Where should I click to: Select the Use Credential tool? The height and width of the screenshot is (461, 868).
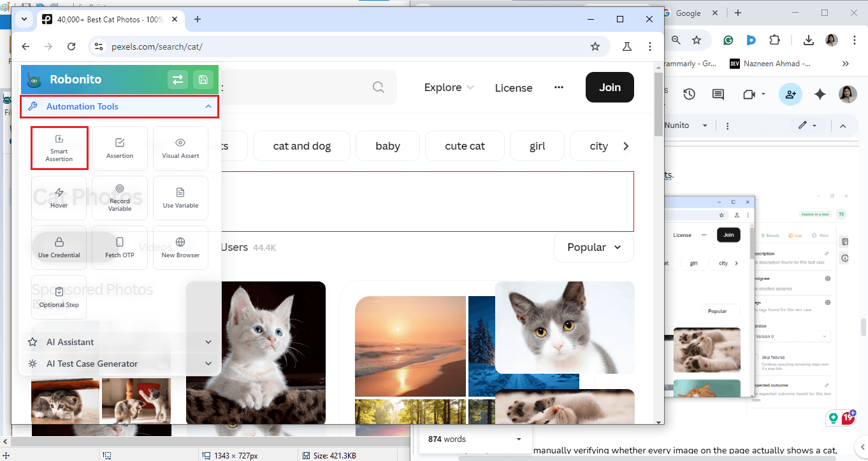pos(59,247)
